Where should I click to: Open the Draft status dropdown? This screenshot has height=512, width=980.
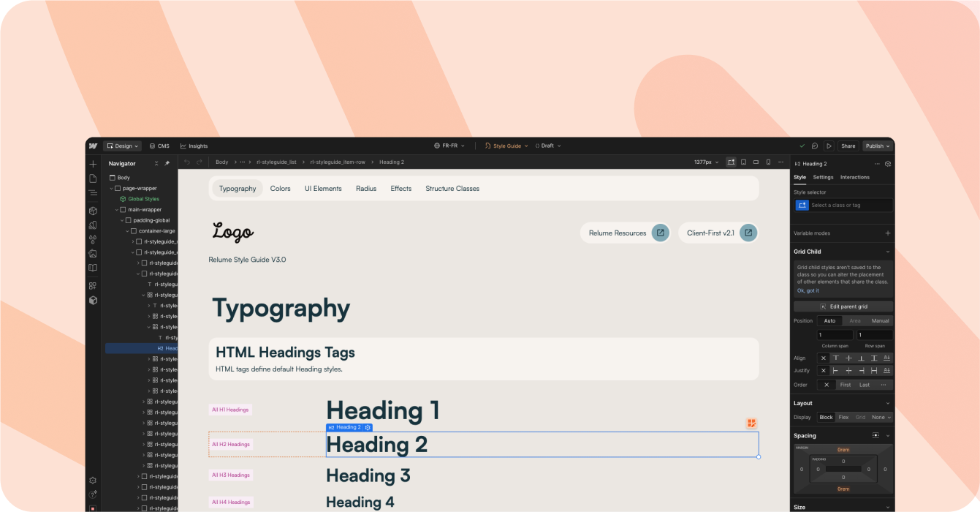point(548,146)
